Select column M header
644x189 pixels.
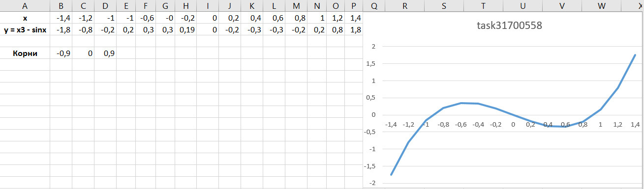tap(296, 6)
